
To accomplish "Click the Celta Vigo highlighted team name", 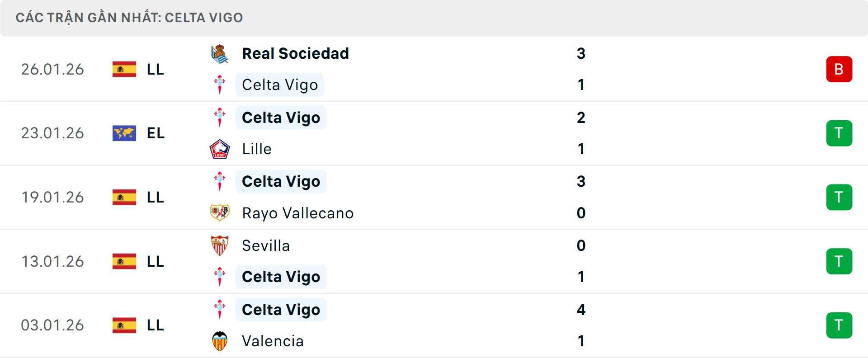I will click(279, 85).
